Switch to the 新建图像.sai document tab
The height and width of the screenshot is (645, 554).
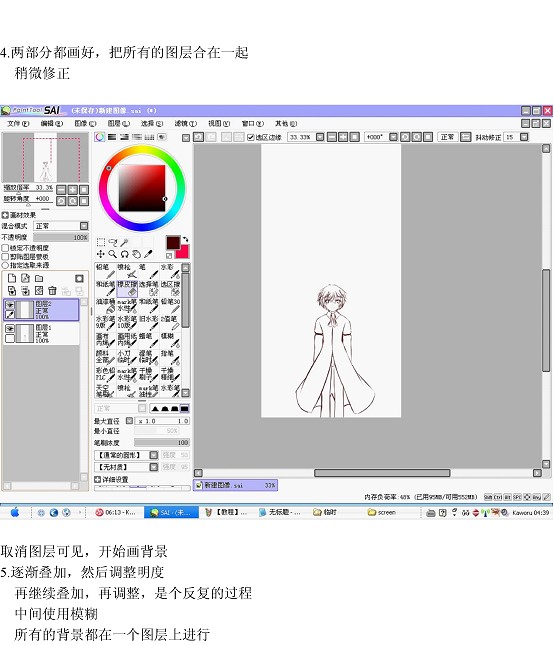coord(236,485)
